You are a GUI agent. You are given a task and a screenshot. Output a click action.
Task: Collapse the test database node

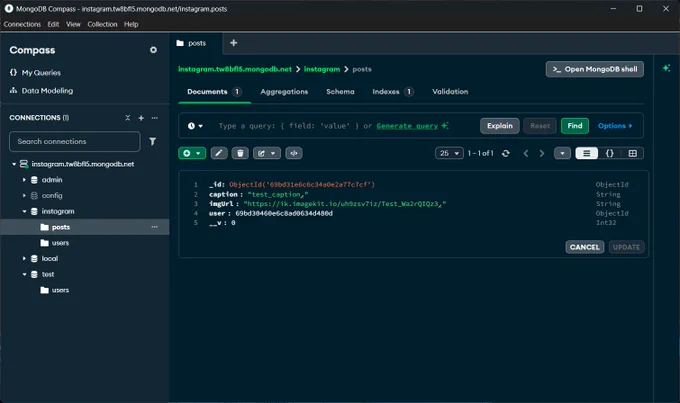click(24, 274)
